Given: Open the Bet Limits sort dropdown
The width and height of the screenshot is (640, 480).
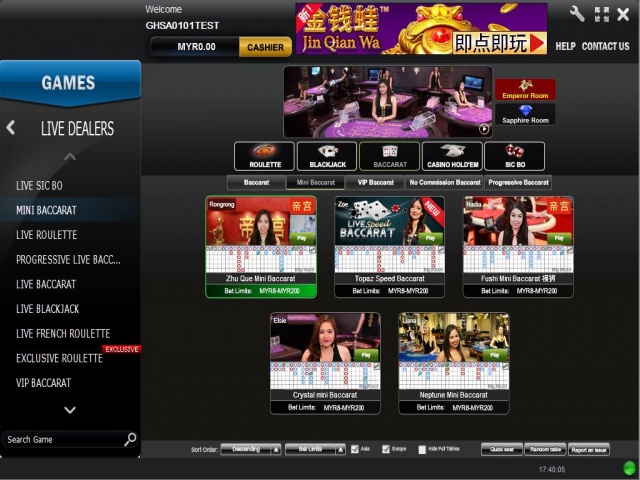Looking at the screenshot, I should (x=314, y=450).
